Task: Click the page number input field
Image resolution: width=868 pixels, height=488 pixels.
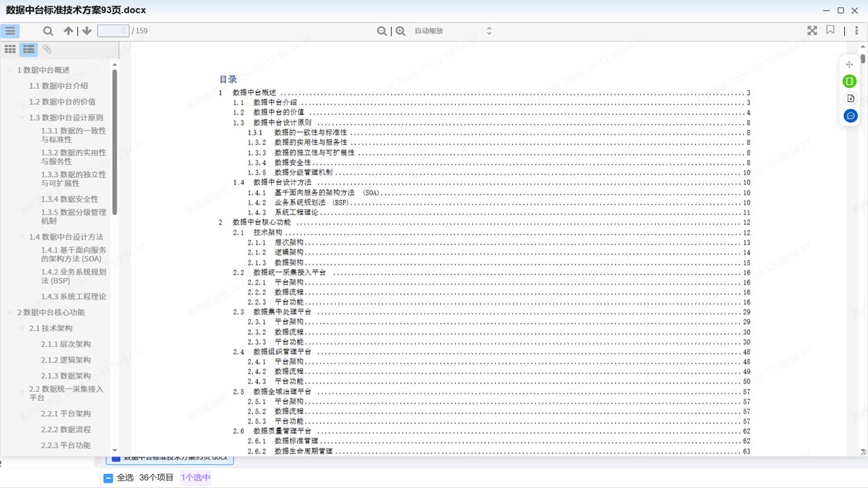Action: point(113,30)
